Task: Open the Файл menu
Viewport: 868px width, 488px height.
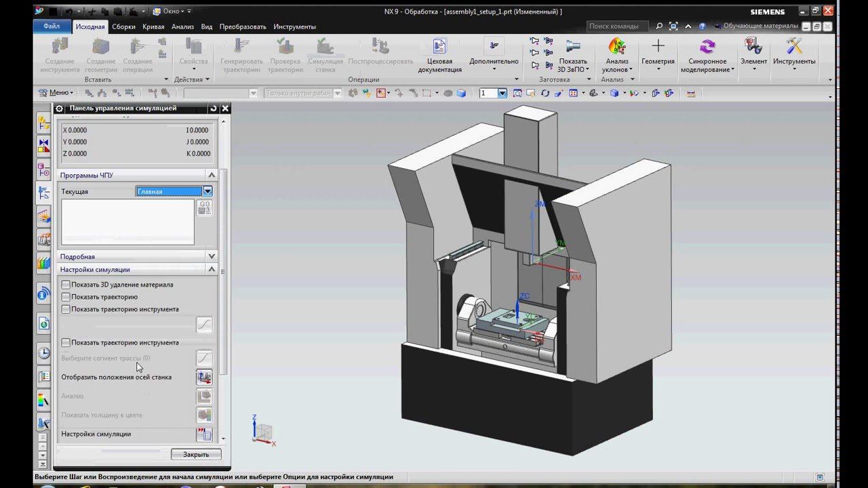Action: (52, 26)
